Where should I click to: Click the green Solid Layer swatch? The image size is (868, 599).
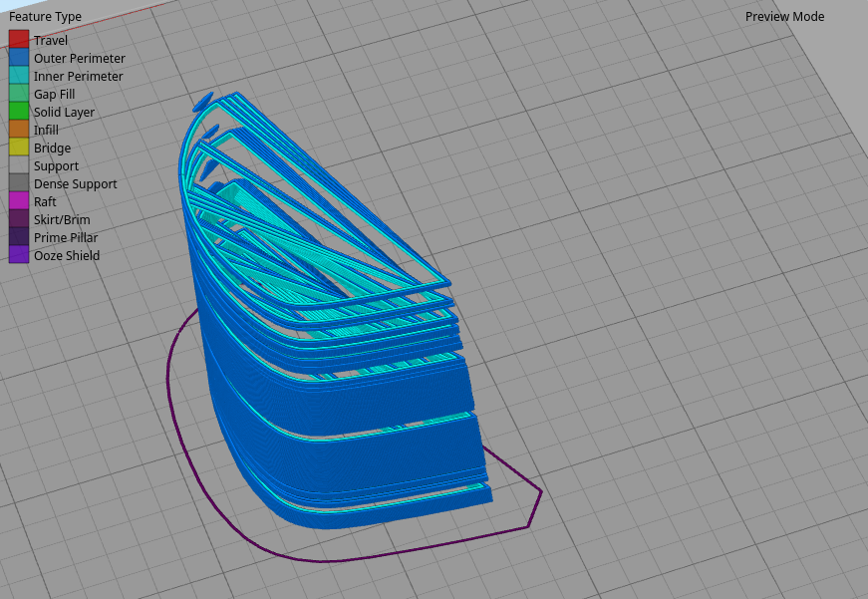point(19,112)
